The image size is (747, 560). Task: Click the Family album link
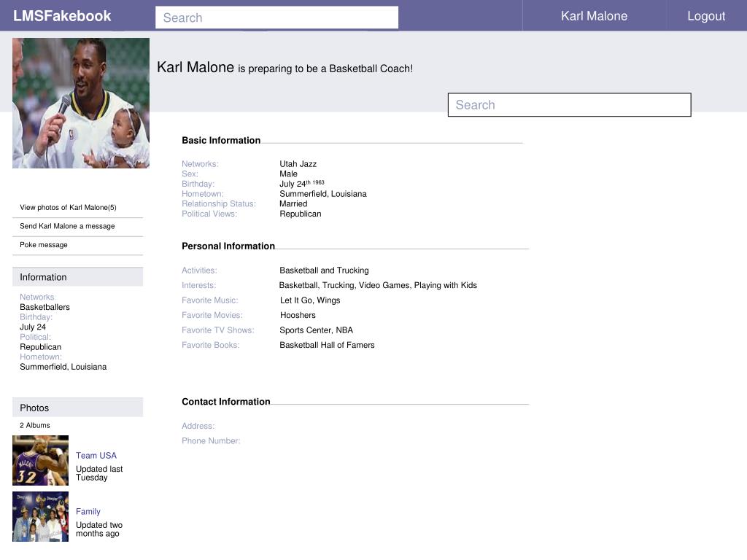[x=88, y=511]
